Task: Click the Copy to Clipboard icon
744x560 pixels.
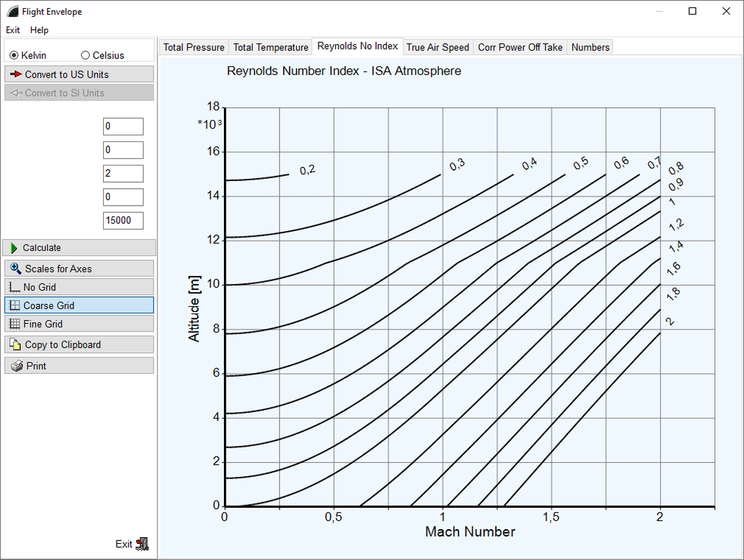Action: 15,345
